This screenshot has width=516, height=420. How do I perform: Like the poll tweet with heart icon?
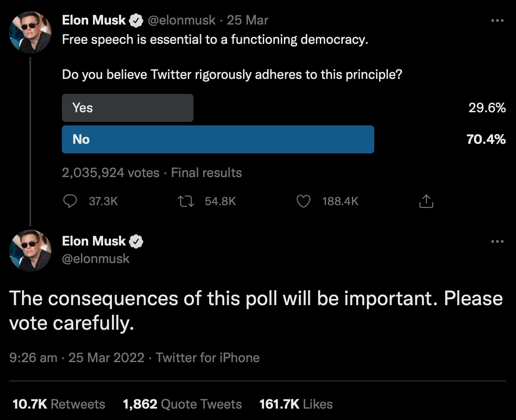(x=304, y=201)
